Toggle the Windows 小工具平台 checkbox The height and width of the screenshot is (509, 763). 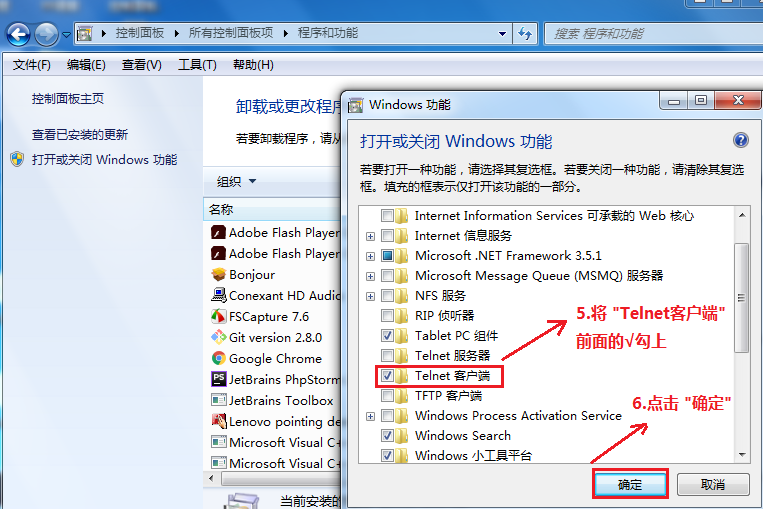click(387, 456)
